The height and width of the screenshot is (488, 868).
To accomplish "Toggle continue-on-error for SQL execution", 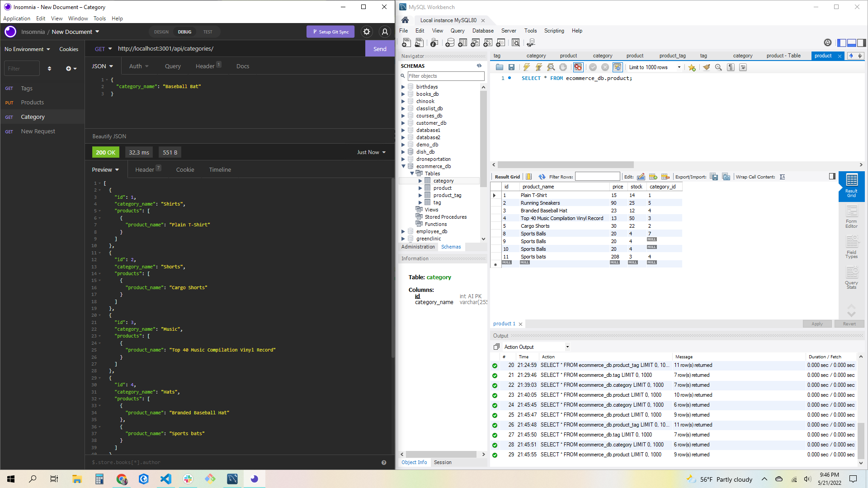I will [x=578, y=67].
